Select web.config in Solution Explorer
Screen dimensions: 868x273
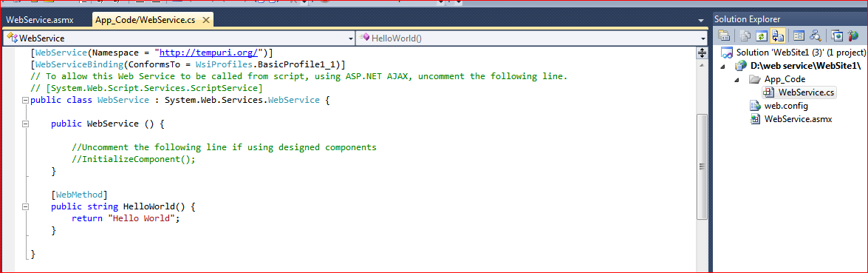786,106
